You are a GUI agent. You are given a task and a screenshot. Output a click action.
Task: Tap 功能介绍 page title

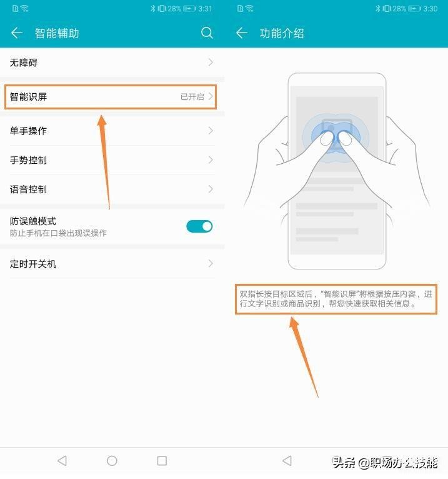pyautogui.click(x=282, y=33)
